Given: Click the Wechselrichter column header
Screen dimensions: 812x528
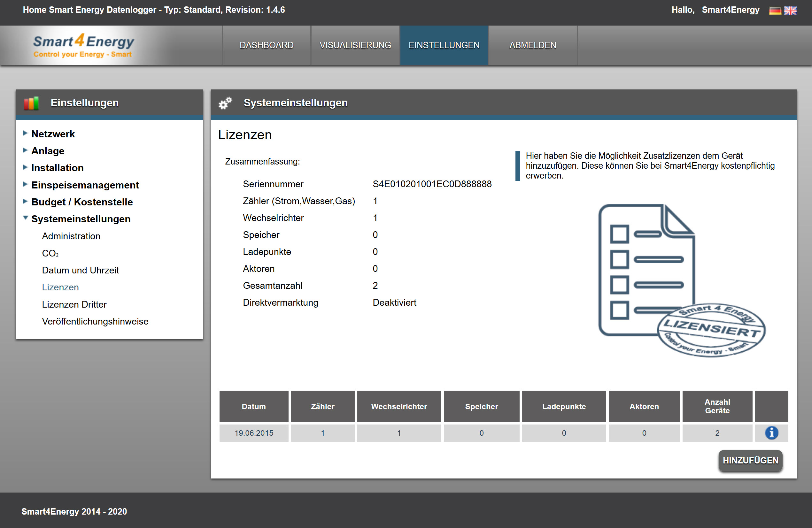Looking at the screenshot, I should coord(399,406).
